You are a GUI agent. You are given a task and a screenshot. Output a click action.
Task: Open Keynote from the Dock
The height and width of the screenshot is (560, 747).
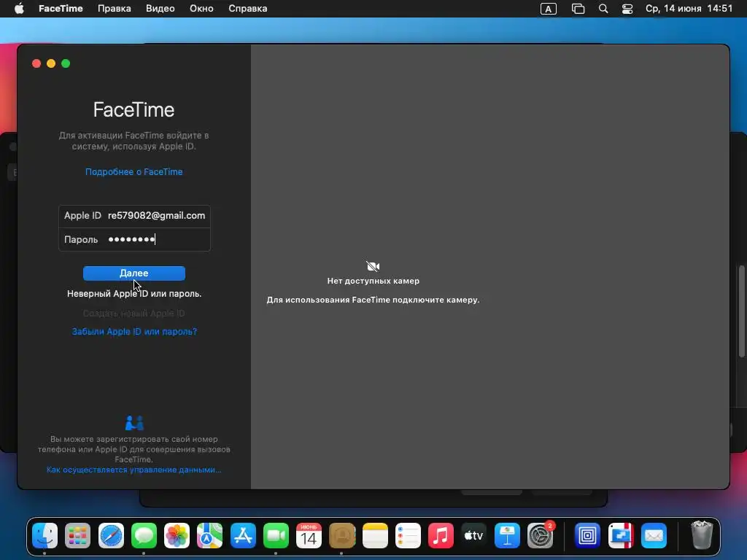[507, 535]
